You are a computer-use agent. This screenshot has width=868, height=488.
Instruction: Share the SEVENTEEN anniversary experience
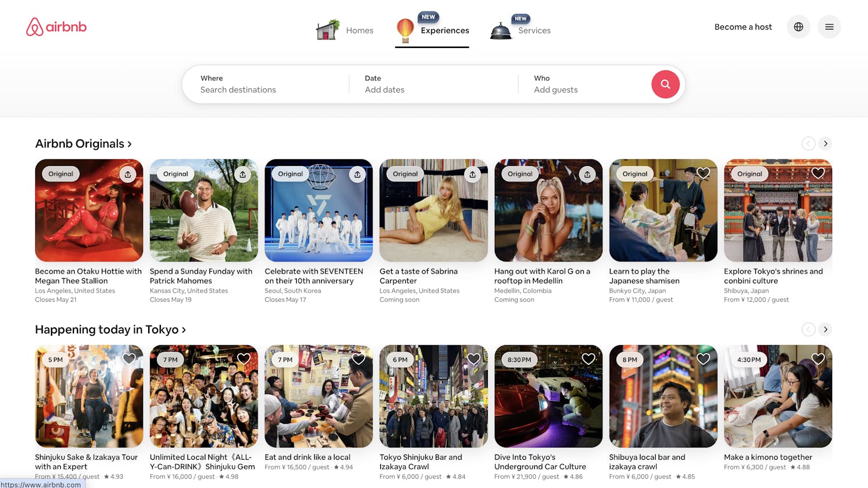358,174
